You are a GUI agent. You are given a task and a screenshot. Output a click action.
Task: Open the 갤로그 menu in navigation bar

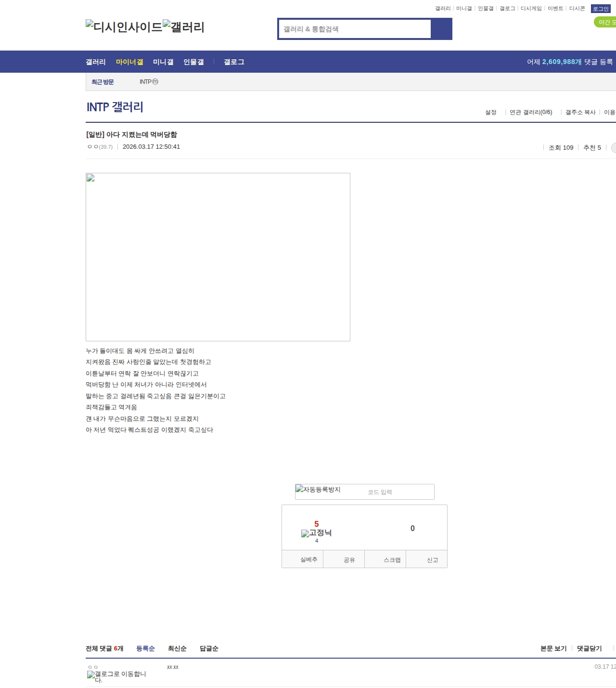pos(234,62)
